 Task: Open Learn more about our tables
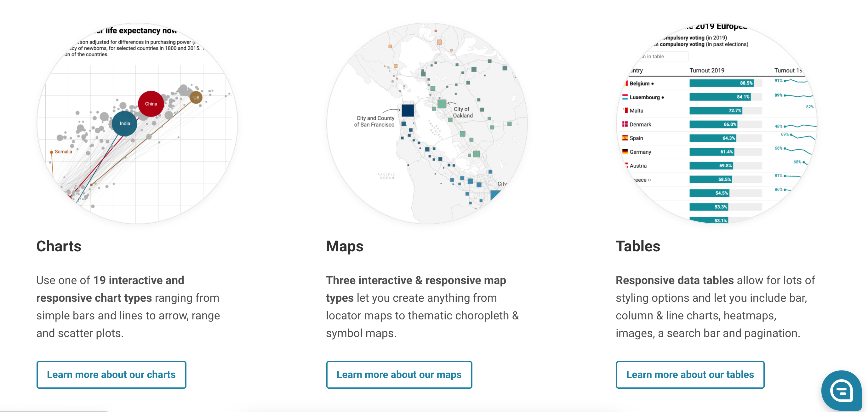690,375
